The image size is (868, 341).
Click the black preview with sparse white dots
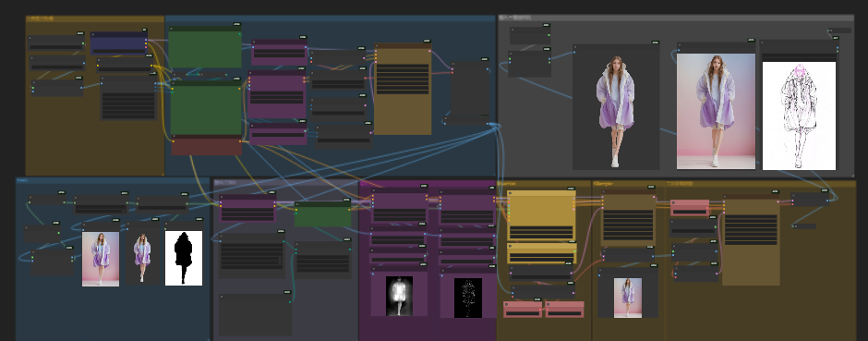pos(468,298)
